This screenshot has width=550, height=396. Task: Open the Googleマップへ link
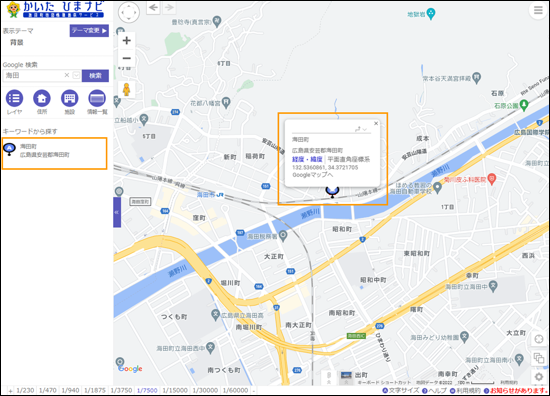313,175
